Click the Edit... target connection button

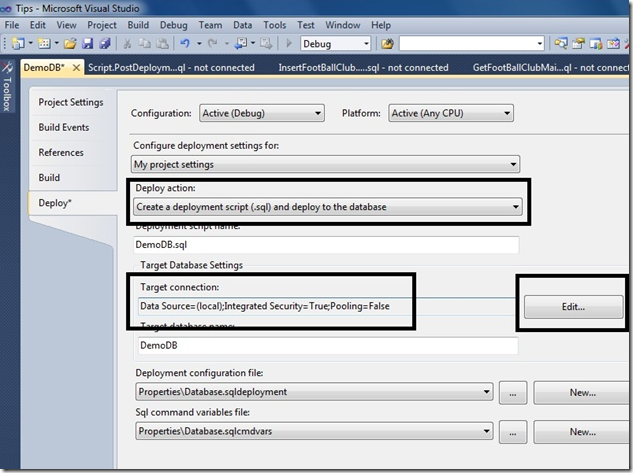(x=573, y=307)
